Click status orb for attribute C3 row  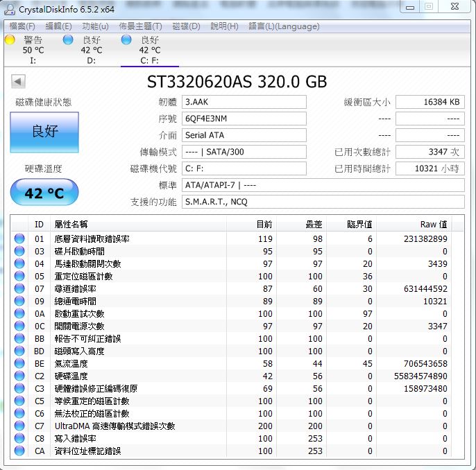19,388
